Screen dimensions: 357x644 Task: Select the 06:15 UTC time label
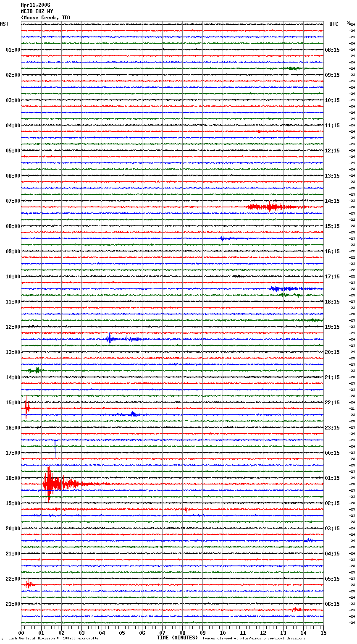coord(332,604)
